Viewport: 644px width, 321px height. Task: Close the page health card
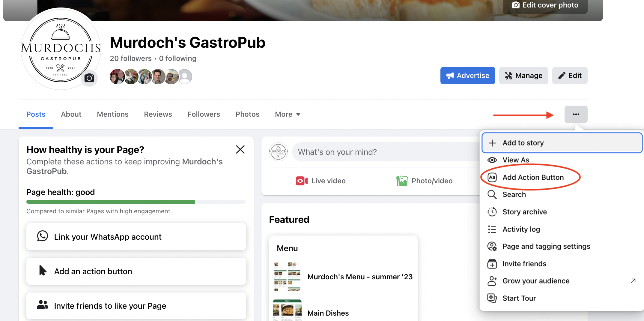point(240,149)
